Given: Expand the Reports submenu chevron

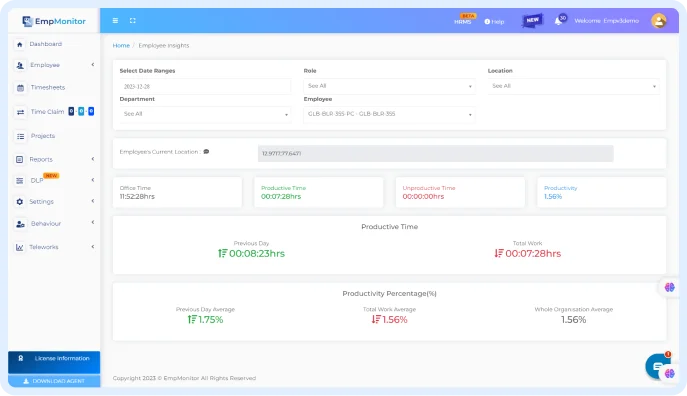Looking at the screenshot, I should click(93, 159).
